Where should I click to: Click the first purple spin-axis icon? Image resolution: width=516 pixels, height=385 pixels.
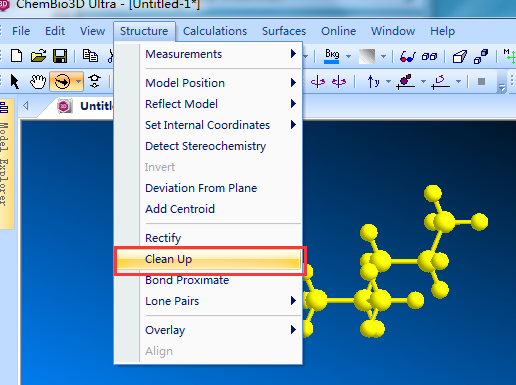click(x=318, y=81)
